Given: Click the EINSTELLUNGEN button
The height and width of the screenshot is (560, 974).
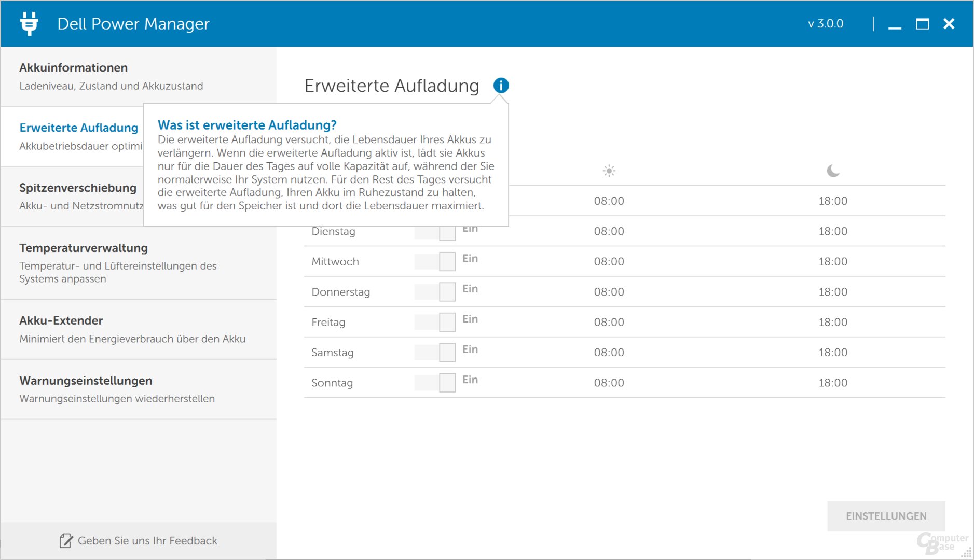Looking at the screenshot, I should click(886, 516).
